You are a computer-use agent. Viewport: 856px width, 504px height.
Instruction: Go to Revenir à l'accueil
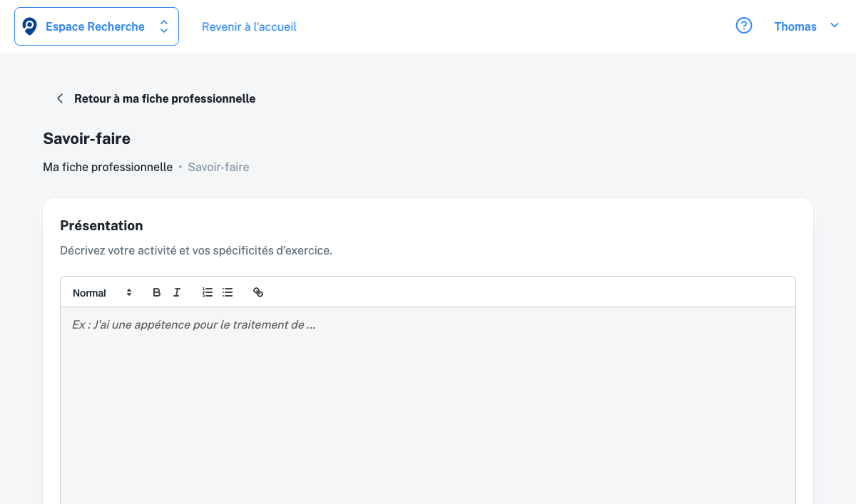click(249, 26)
